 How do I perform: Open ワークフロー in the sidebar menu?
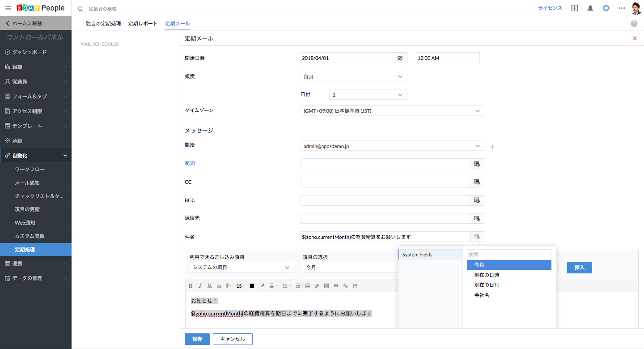30,170
